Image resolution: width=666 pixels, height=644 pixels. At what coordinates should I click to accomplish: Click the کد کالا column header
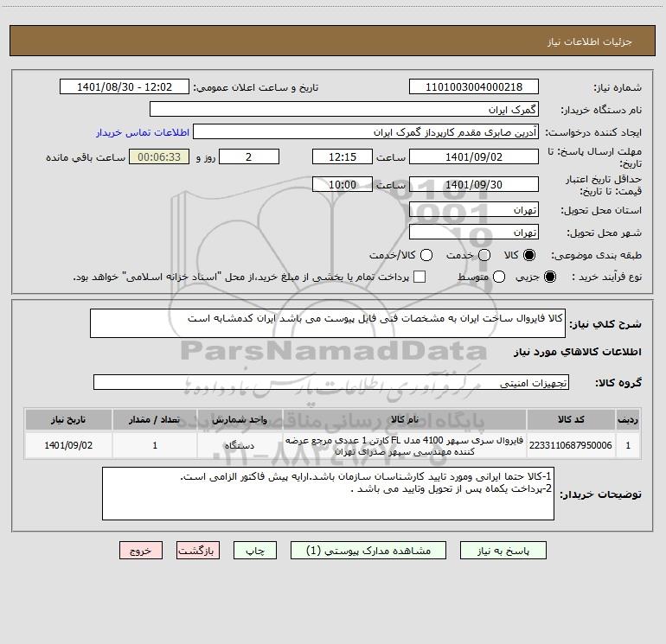point(571,419)
